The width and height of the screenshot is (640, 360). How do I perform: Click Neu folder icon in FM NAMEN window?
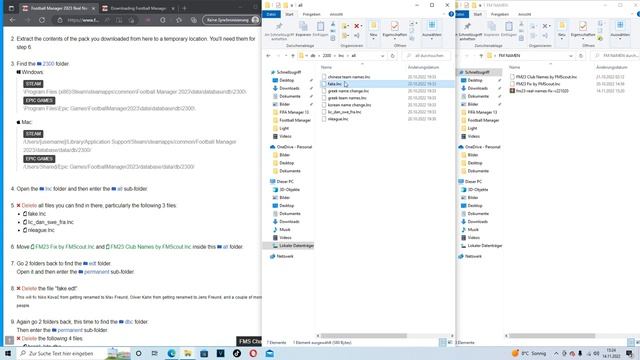coord(562,26)
